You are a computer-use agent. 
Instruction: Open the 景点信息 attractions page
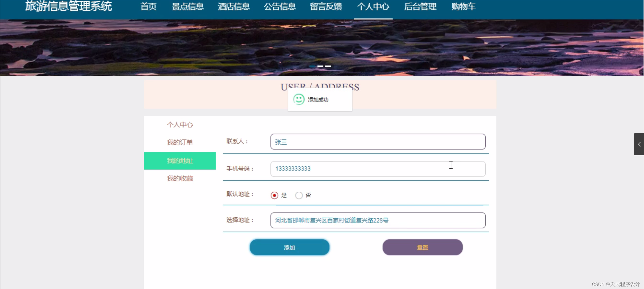[x=188, y=7]
